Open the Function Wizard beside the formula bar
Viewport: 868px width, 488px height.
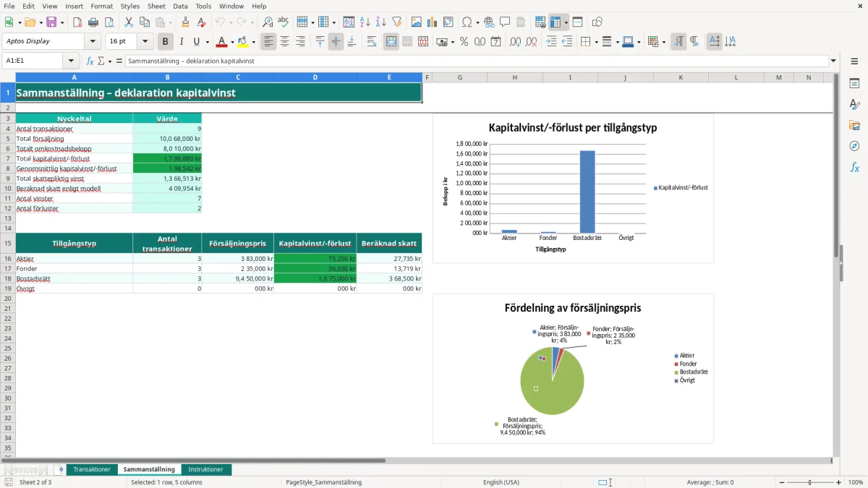(90, 61)
